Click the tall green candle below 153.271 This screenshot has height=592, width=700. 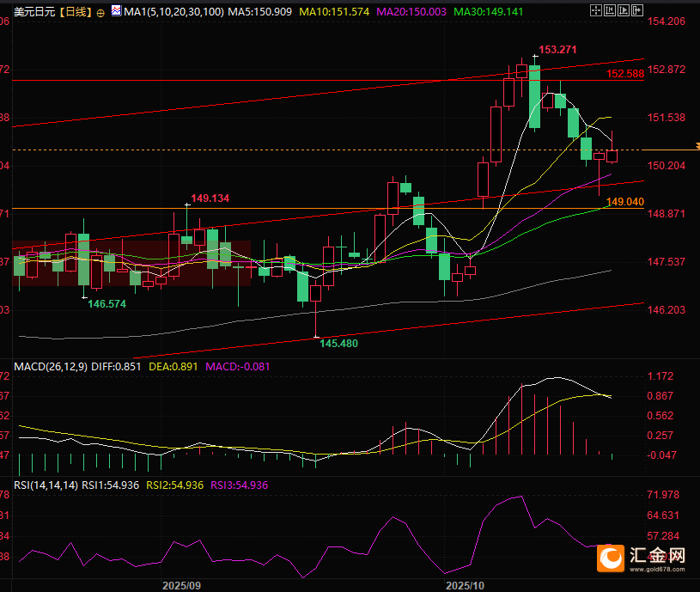pyautogui.click(x=535, y=96)
